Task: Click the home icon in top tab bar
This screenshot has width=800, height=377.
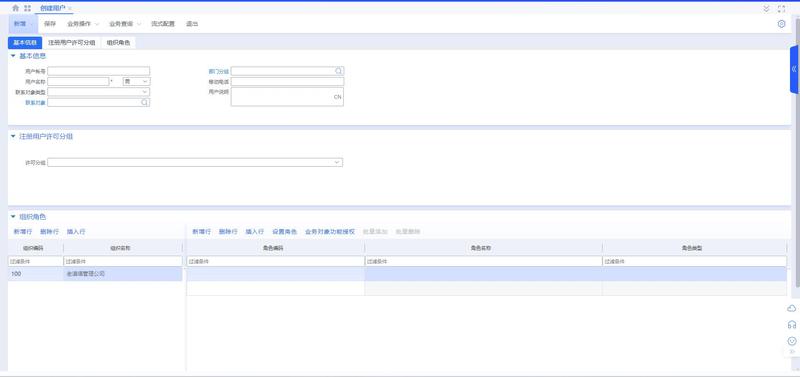Action: point(15,8)
